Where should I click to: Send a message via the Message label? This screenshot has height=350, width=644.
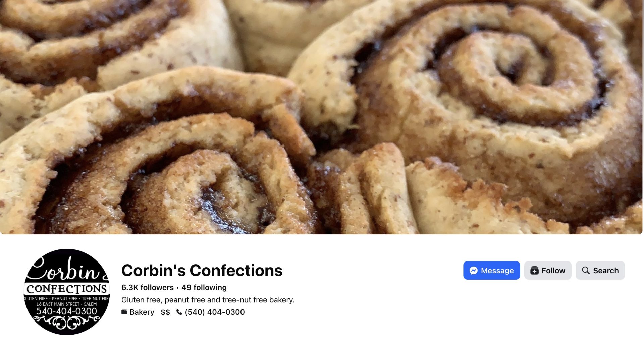click(x=497, y=271)
